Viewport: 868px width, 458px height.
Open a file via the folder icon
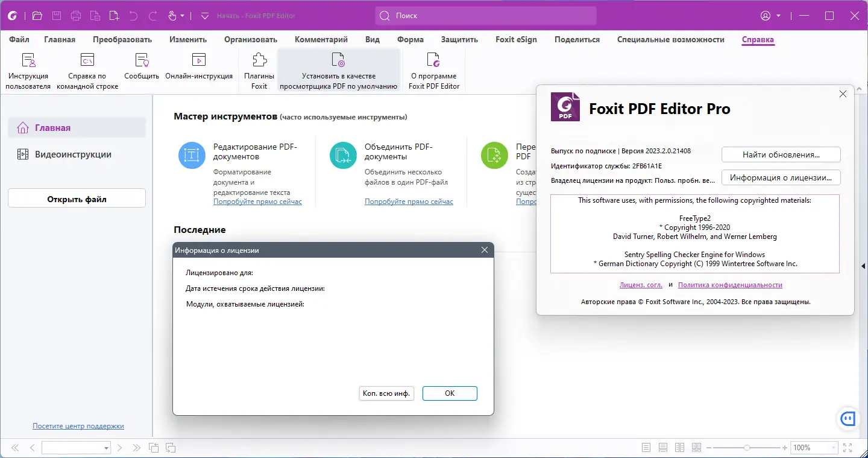pos(37,16)
